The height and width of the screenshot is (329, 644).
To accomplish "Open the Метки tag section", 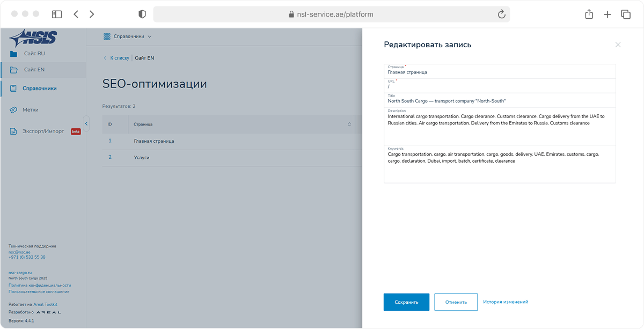I will [x=30, y=109].
